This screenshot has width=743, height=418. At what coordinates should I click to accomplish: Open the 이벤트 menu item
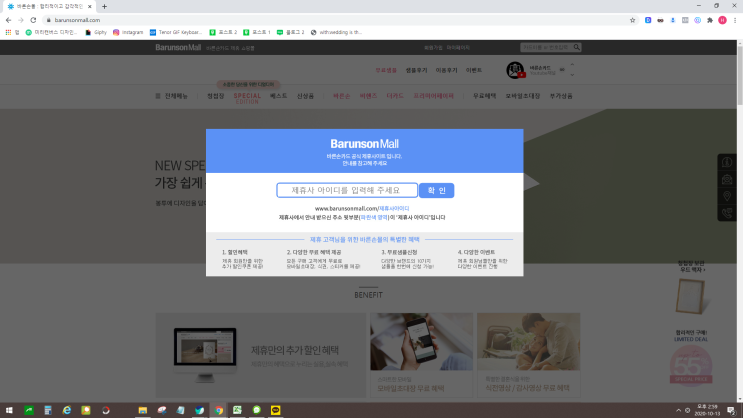474,70
